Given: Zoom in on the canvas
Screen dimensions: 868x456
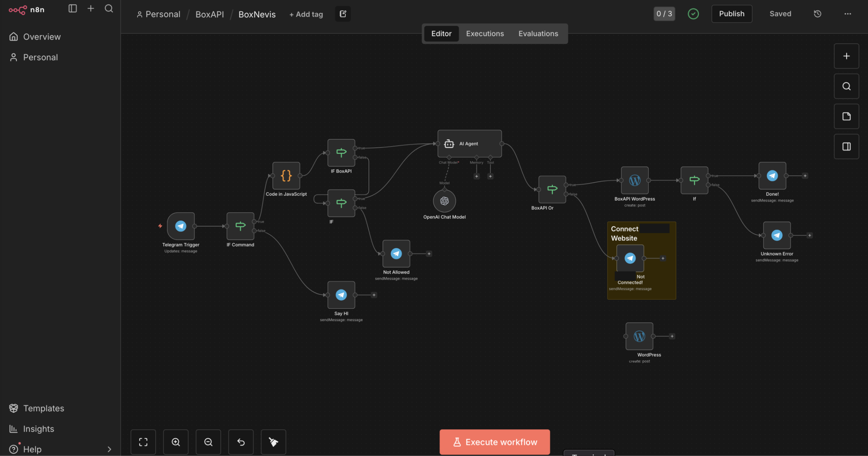Looking at the screenshot, I should (176, 442).
